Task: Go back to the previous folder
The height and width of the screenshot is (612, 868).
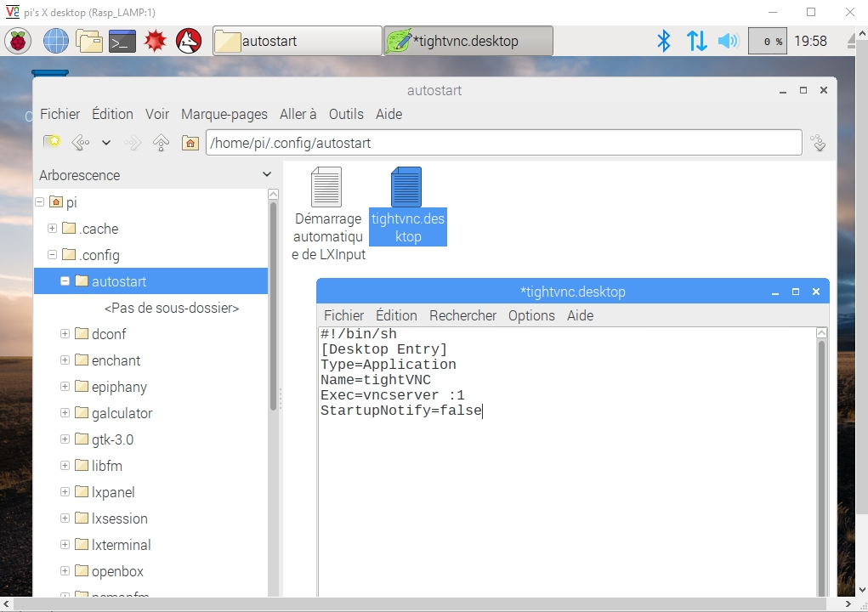Action: click(x=80, y=143)
